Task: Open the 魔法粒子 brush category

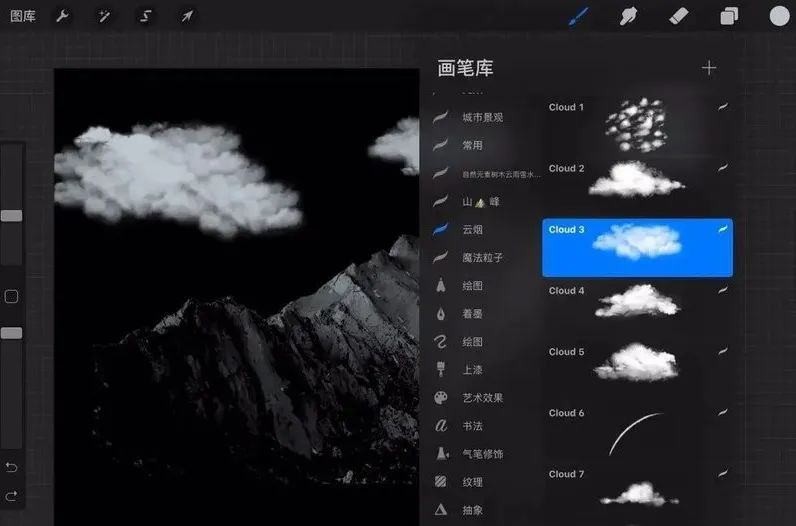Action: click(482, 258)
